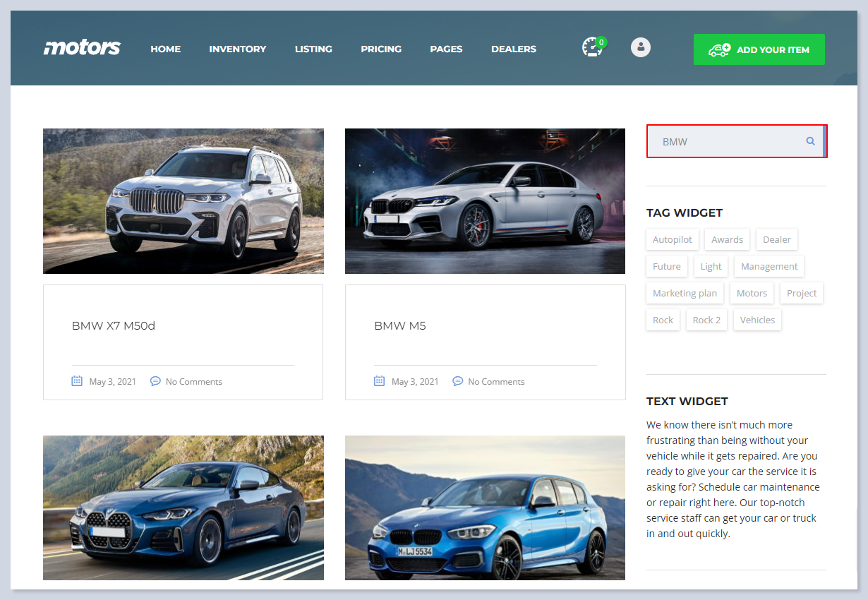Viewport: 868px width, 600px height.
Task: Select the Autopilot tag
Action: pos(672,239)
